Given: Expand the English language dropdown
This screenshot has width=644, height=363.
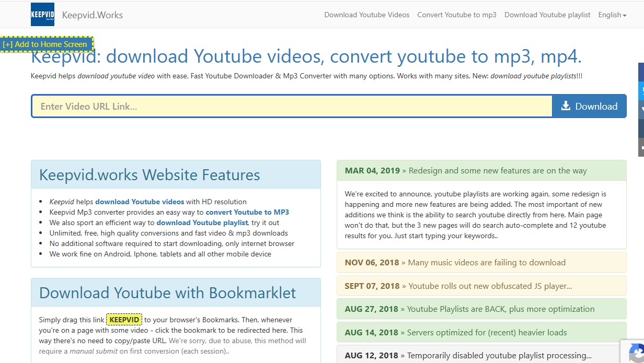Looking at the screenshot, I should point(612,15).
